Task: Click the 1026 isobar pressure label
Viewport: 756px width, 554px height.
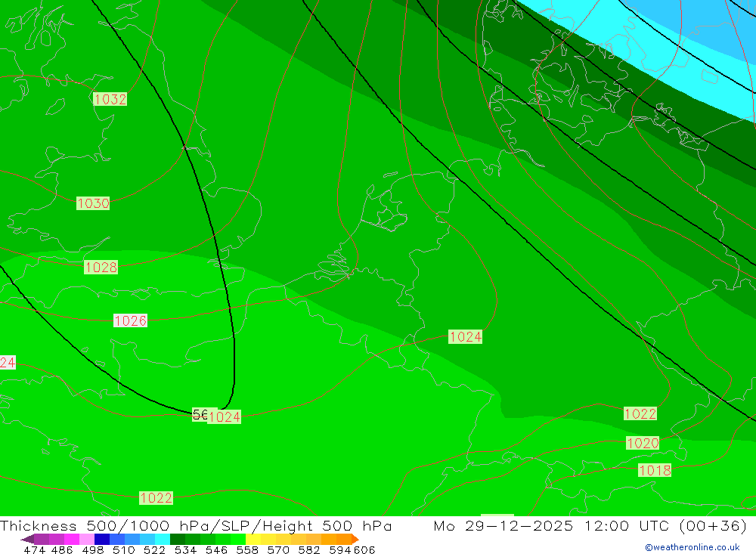Action: pyautogui.click(x=130, y=320)
